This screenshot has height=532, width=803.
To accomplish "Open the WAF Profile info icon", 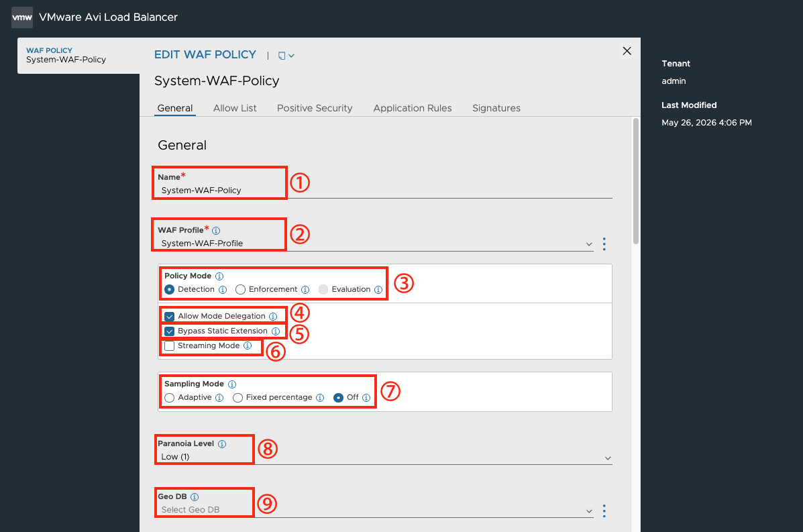I will click(x=216, y=231).
